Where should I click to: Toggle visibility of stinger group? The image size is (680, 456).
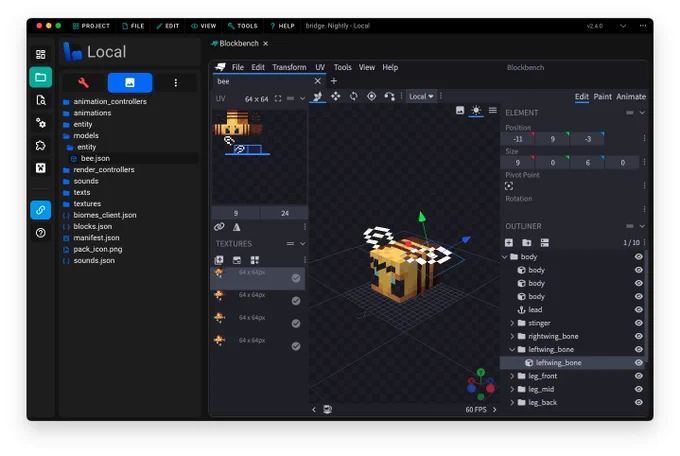pyautogui.click(x=639, y=323)
